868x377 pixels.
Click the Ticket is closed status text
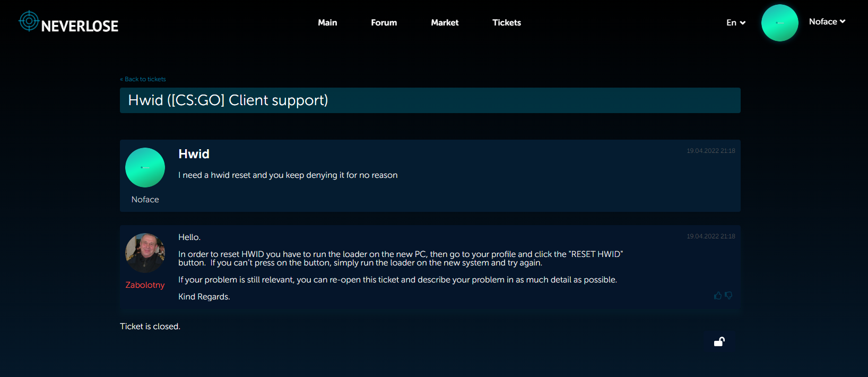(x=150, y=327)
